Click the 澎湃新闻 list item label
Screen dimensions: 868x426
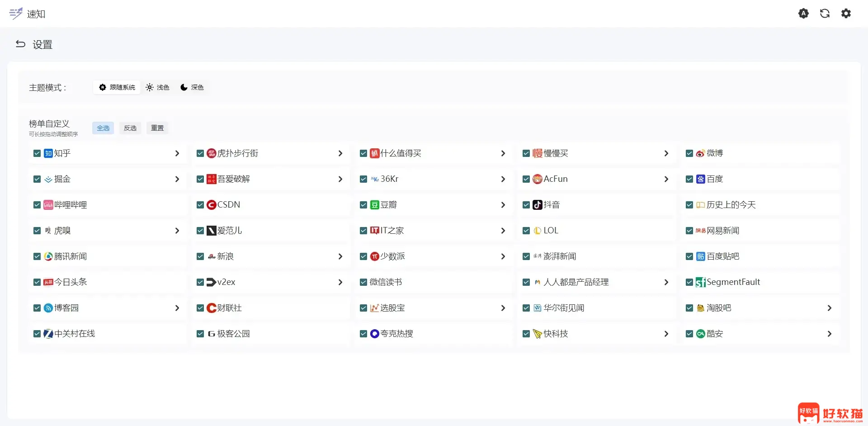coord(560,256)
